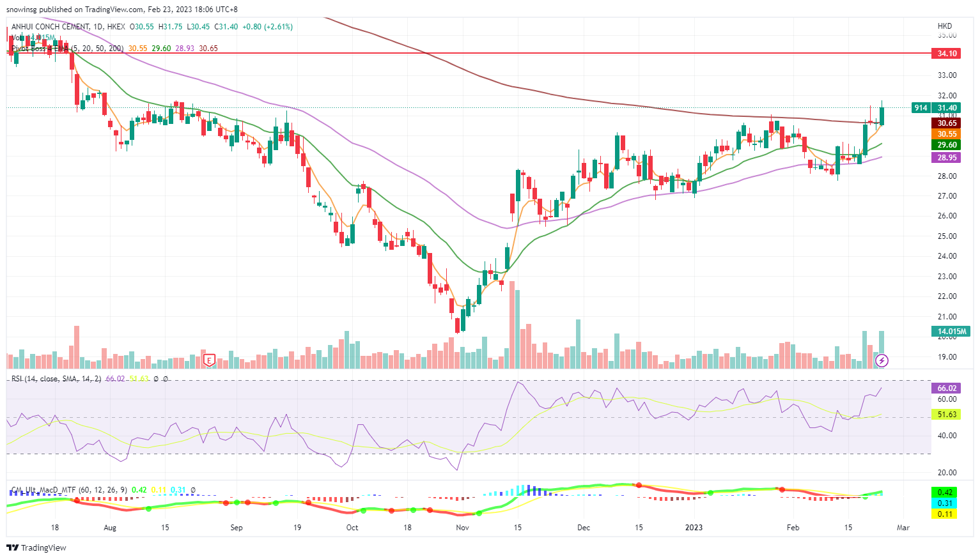Click the '2023' year label on time axis
980x559 pixels.
pos(694,528)
